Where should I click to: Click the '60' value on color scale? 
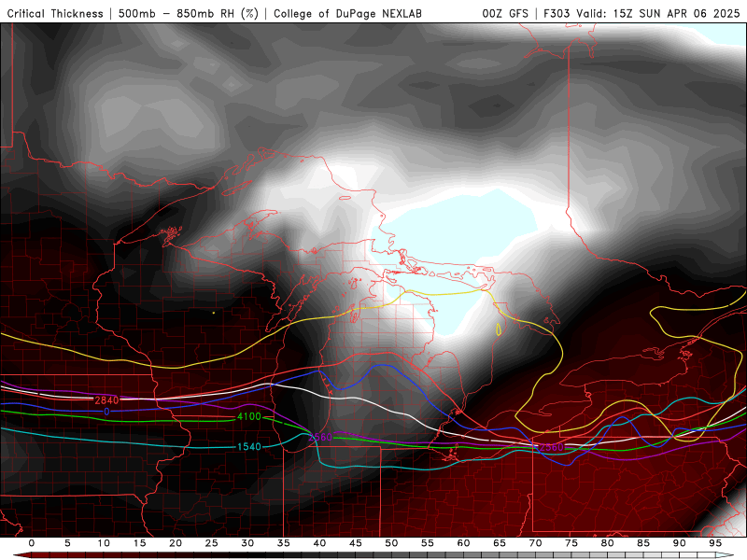(463, 543)
